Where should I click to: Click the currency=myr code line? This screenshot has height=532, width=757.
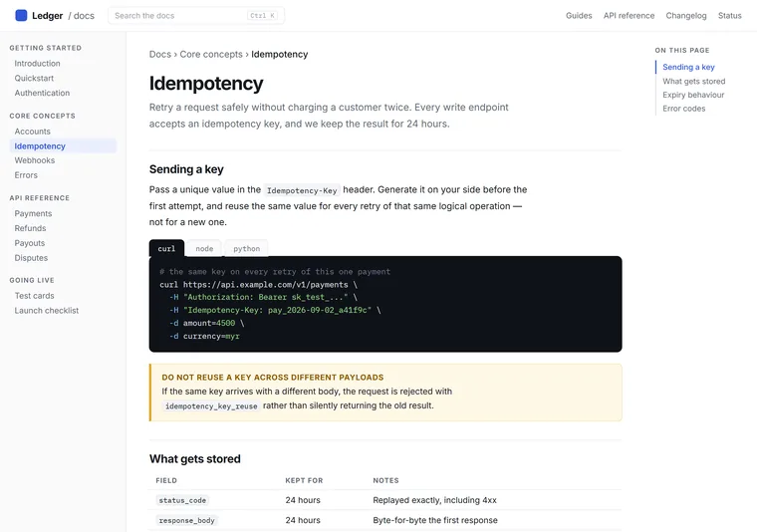[204, 336]
